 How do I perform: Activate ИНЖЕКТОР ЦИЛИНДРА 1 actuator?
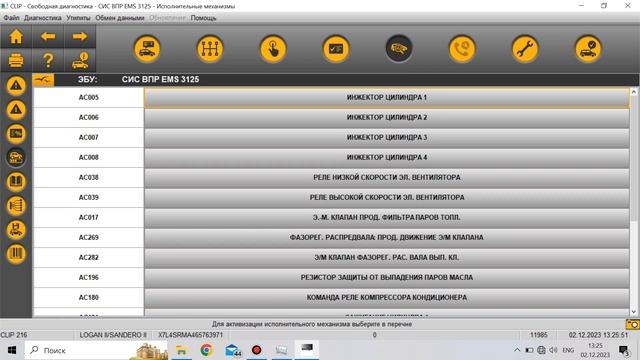click(387, 98)
